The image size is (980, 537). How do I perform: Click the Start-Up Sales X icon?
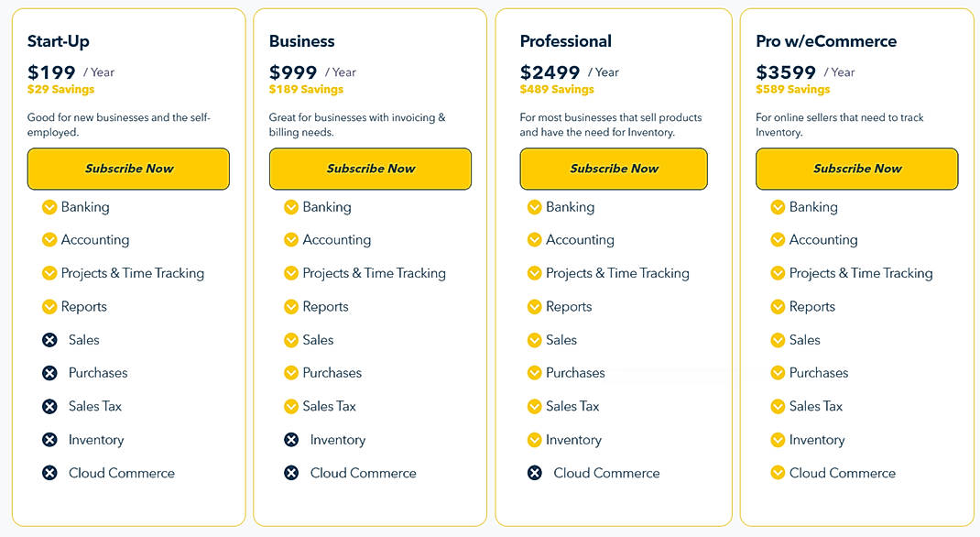(x=49, y=340)
